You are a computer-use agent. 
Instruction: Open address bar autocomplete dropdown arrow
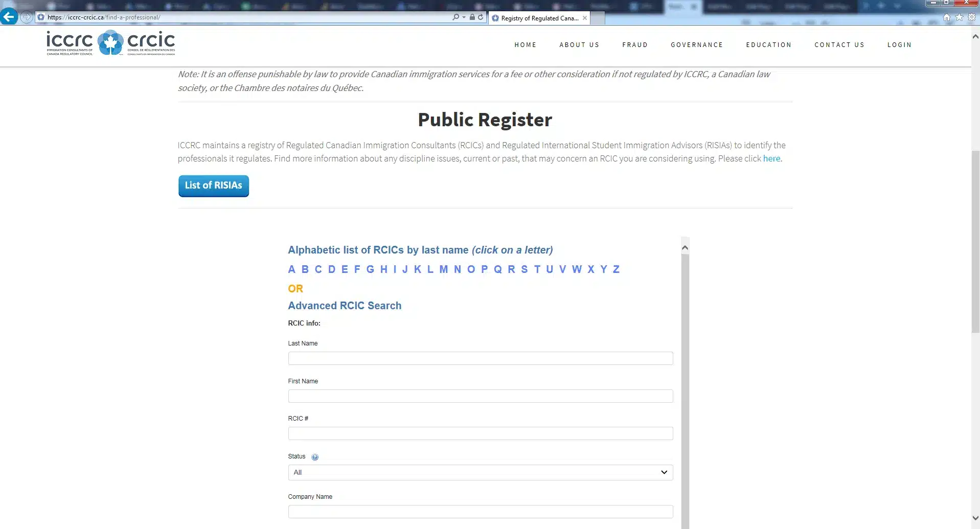tap(464, 17)
